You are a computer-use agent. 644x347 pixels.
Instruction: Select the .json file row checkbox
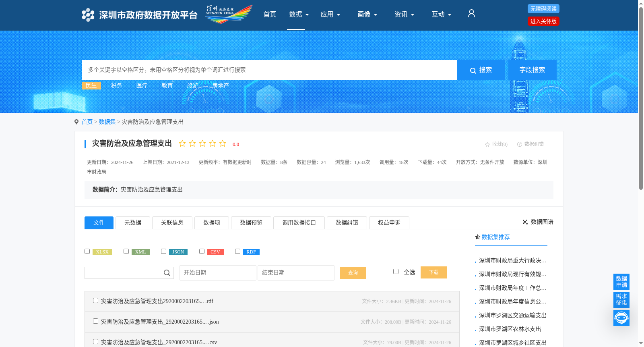(x=95, y=321)
